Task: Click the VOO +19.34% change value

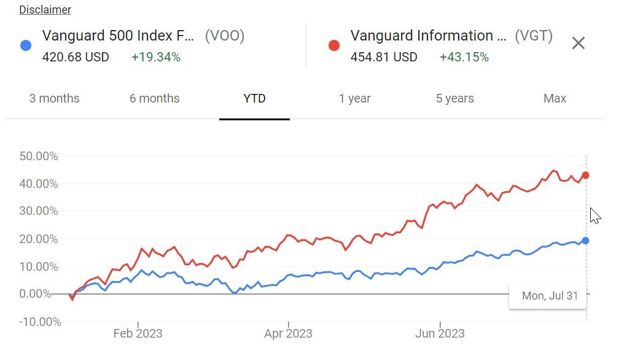Action: click(x=156, y=57)
